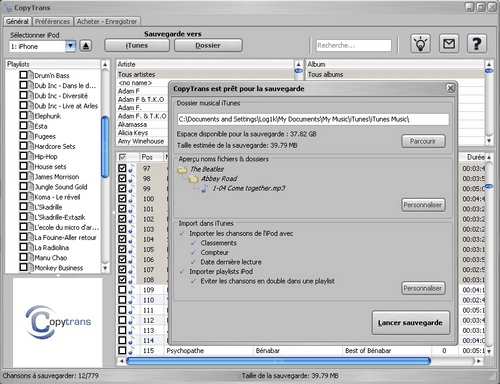Click the Come together.mp3 note icon
Screen dimensions: 500x384
pyautogui.click(x=204, y=189)
